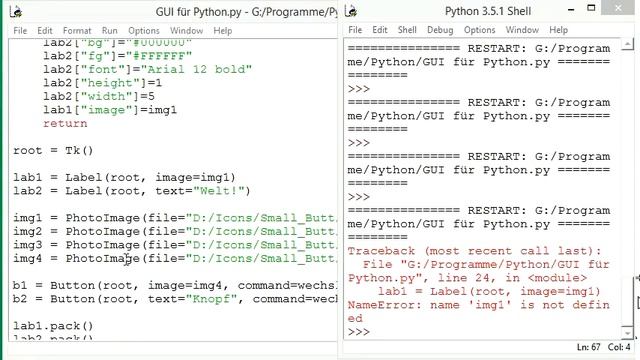Click the IDLE icon in the Python Shell title bar
Viewport: 640px width, 360px height.
click(x=351, y=11)
